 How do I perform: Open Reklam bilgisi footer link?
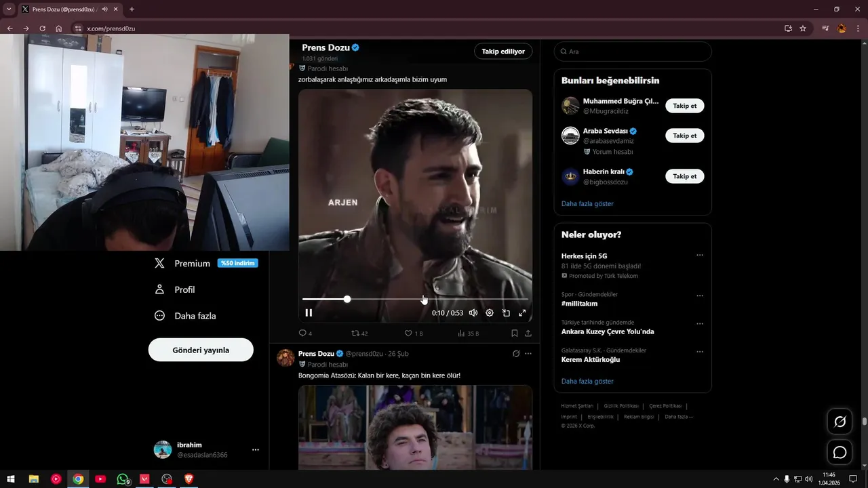(639, 417)
